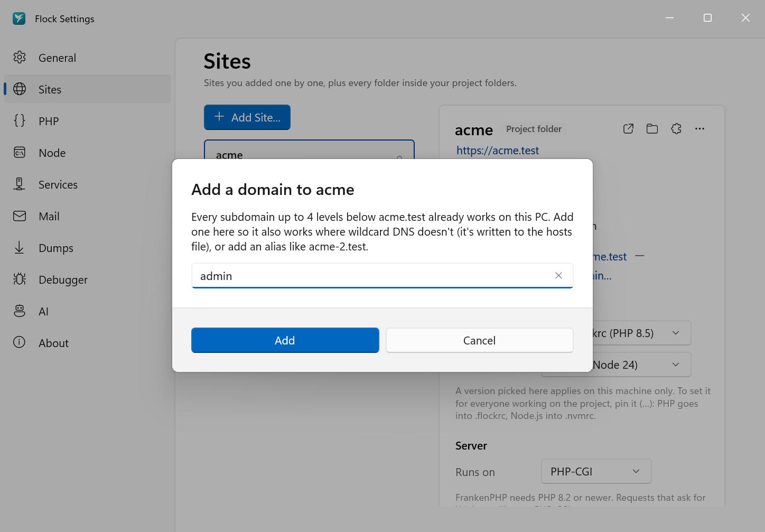765x532 pixels.
Task: Click the Runs on label
Action: [475, 472]
